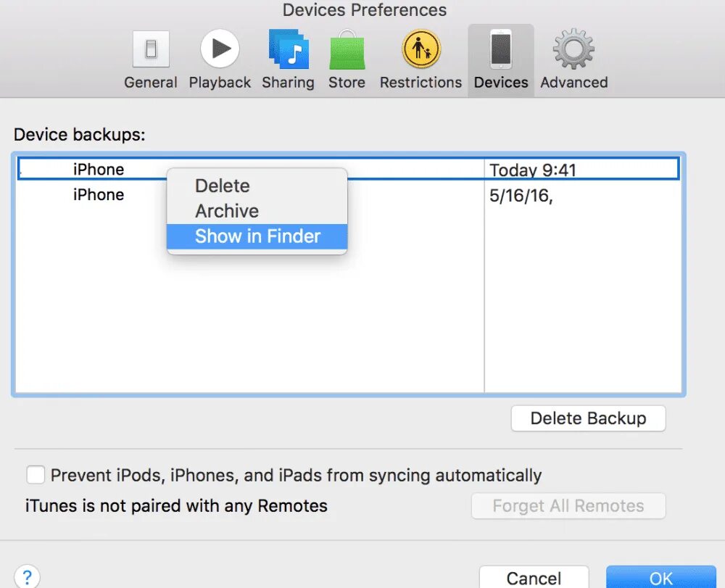Open the Sharing preferences icon
The image size is (725, 588).
[289, 49]
